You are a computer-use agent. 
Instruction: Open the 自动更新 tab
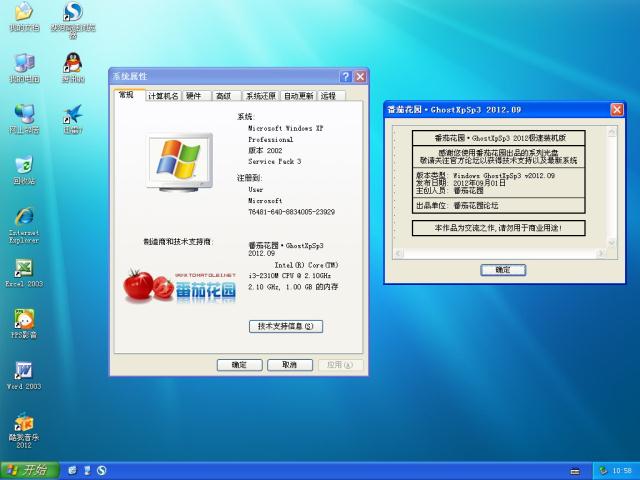point(298,96)
